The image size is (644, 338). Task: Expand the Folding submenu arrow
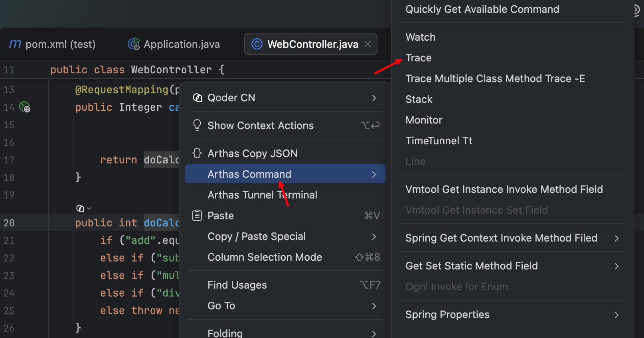coord(374,334)
